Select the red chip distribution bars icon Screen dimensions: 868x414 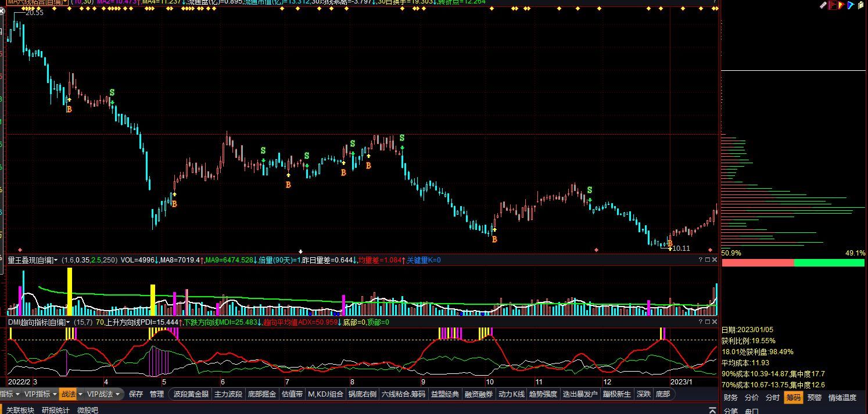point(833,5)
